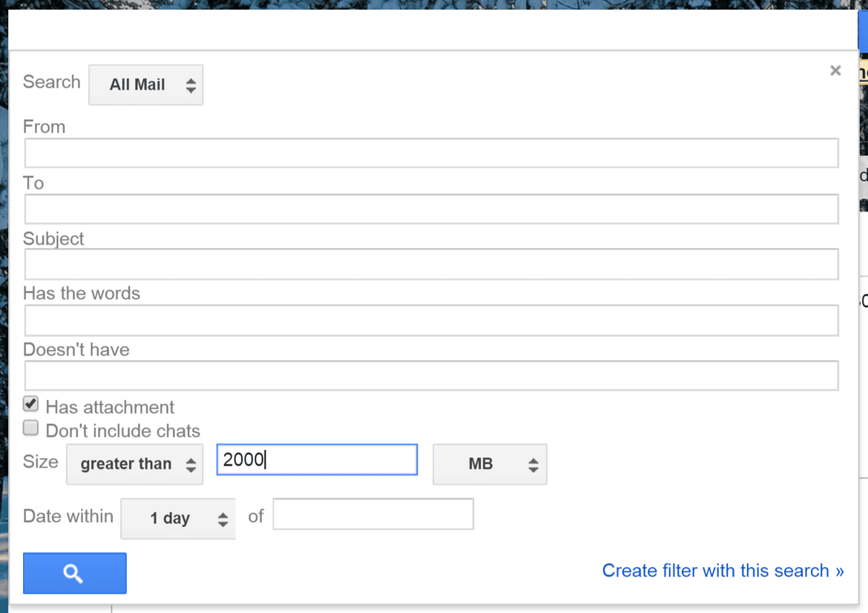Click the From input field
This screenshot has height=613, width=868.
pos(430,153)
